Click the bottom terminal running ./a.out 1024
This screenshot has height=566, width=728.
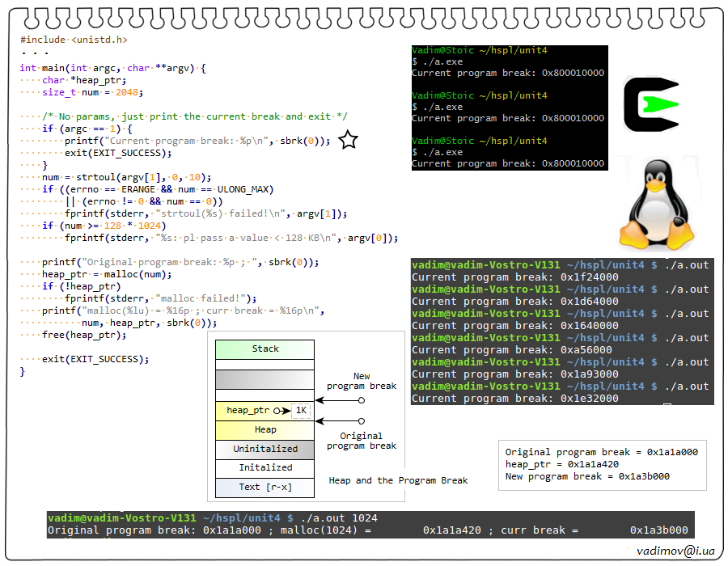click(370, 524)
